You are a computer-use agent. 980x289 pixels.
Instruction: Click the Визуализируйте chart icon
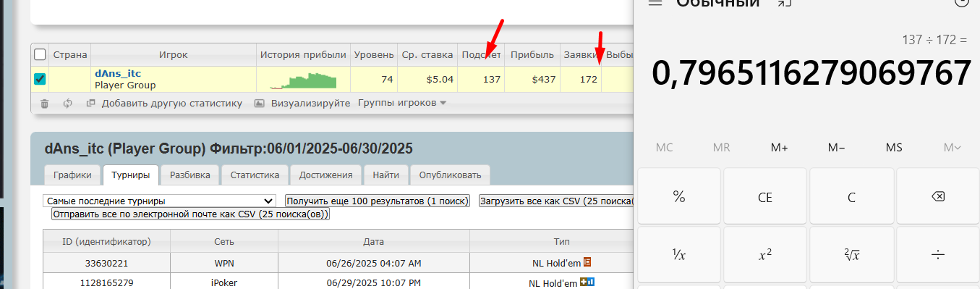(260, 104)
